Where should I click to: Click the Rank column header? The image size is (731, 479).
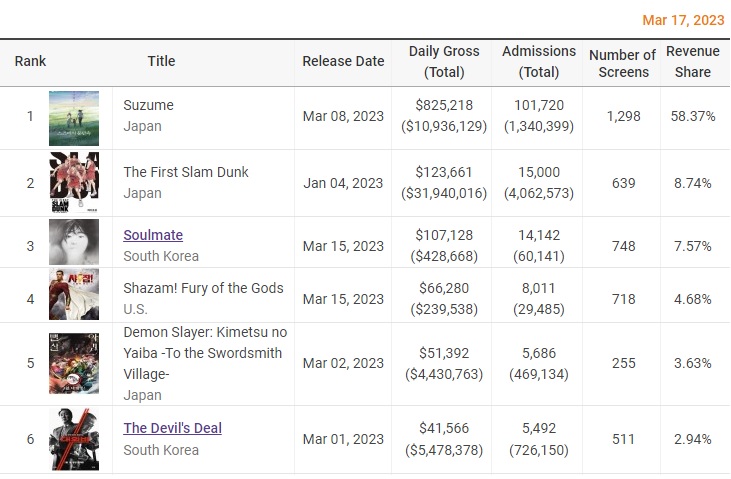pyautogui.click(x=30, y=61)
